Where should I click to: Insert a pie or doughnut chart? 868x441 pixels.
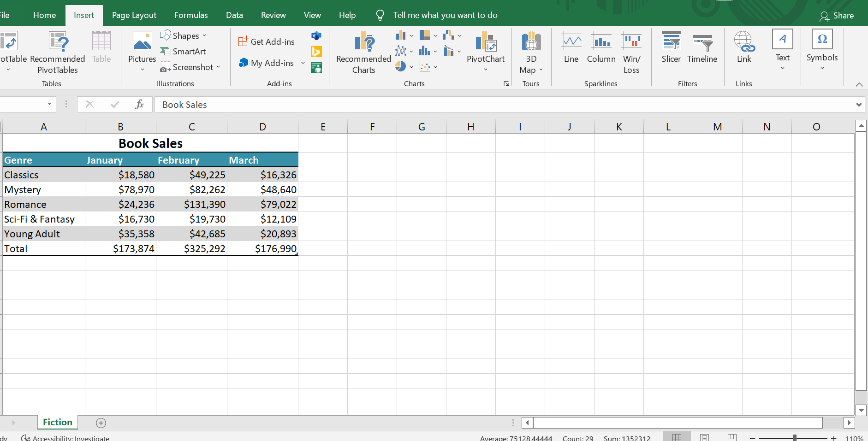coord(404,66)
